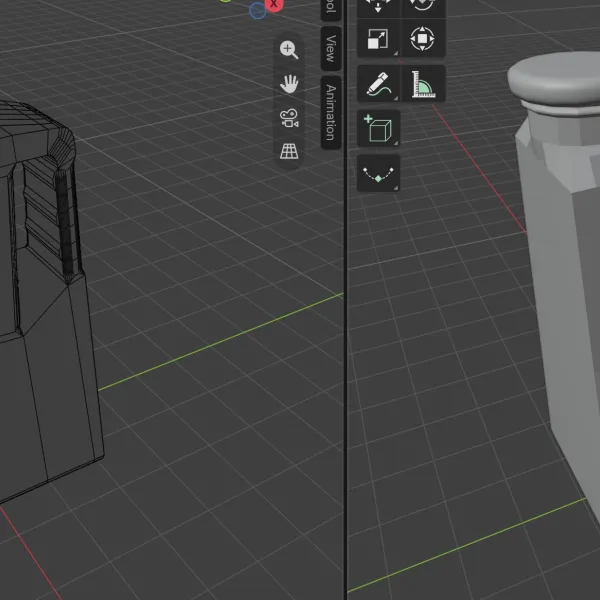Select the Annotate pencil tool

point(378,84)
